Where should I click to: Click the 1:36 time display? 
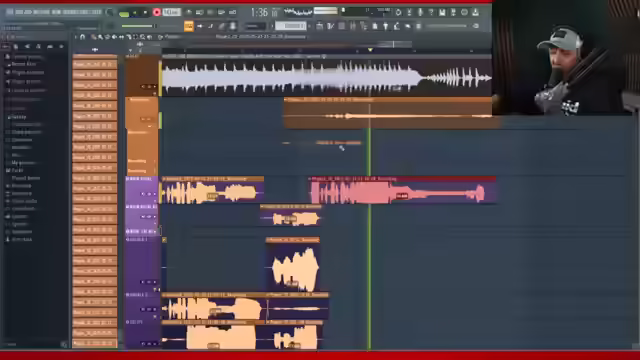[260, 13]
